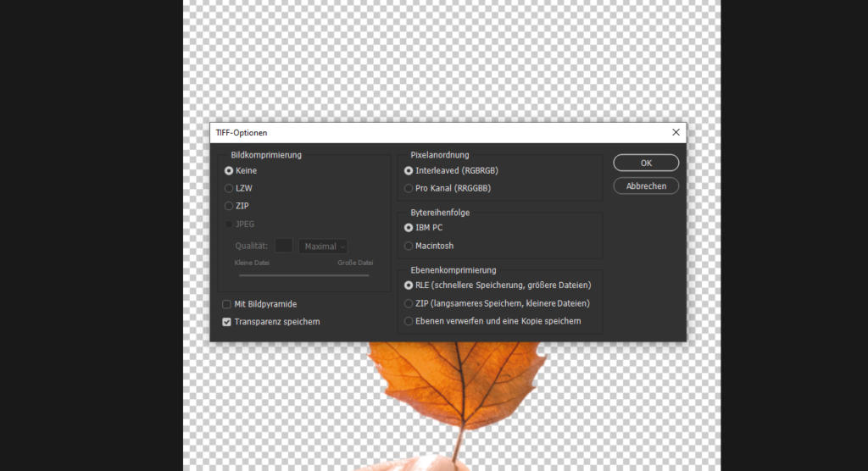Select 'Keine' image compression option
The width and height of the screenshot is (868, 471).
(x=229, y=170)
